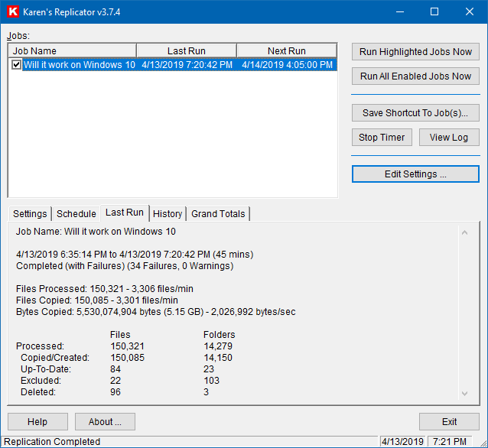Uncheck the 'Will it work on Windows 10' job
488x448 pixels.
point(17,66)
